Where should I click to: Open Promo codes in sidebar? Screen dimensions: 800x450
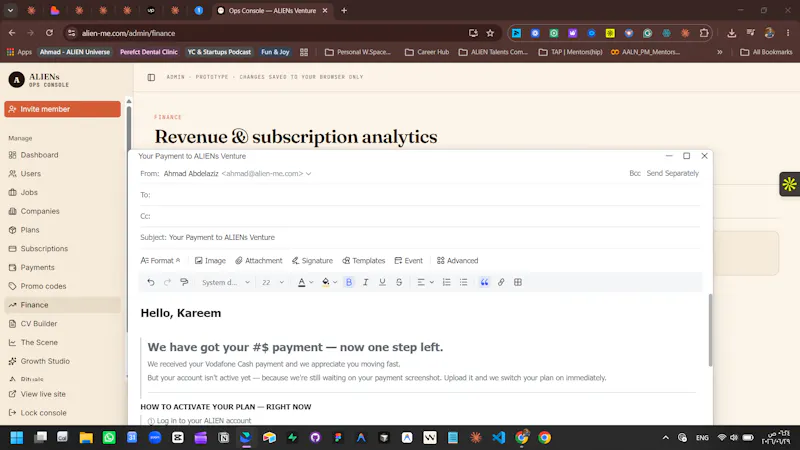coord(62,286)
